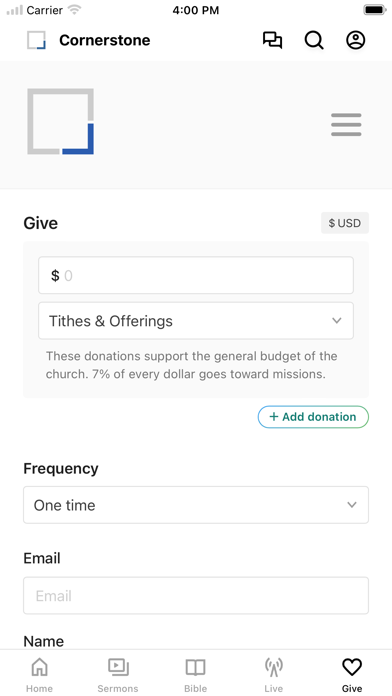
Task: Open the user profile icon
Action: tap(356, 40)
